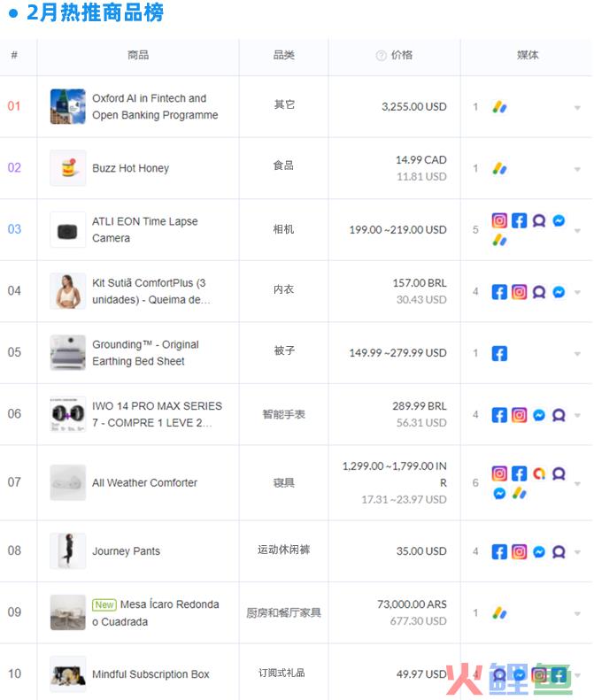
Task: Open Buzz Hot Honey product link
Action: pos(130,168)
